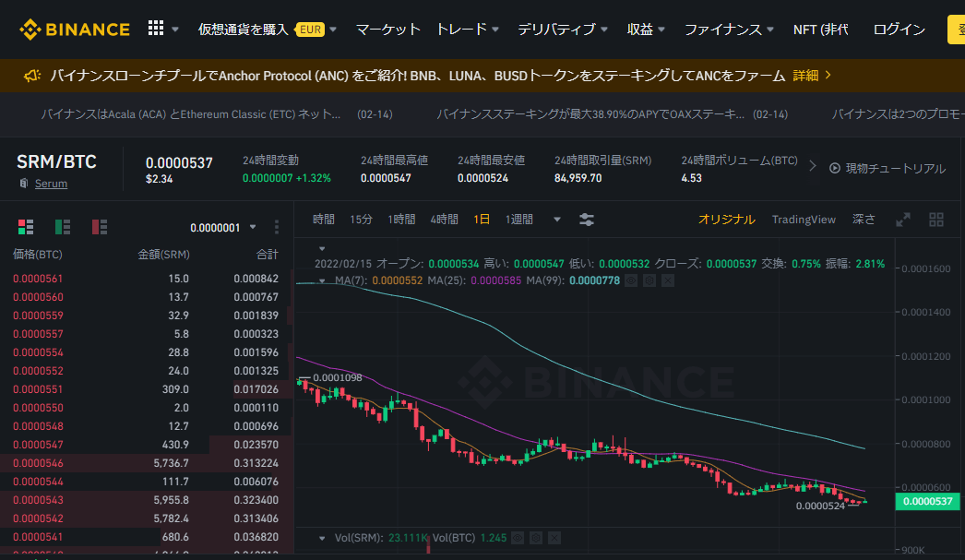This screenshot has height=560, width=965.
Task: Select the 1時間 interval
Action: tap(401, 220)
